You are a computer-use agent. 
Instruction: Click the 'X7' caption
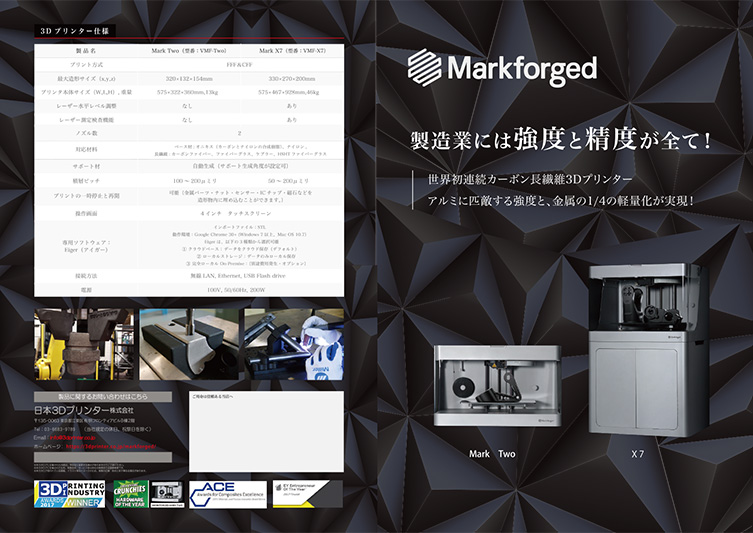637,454
